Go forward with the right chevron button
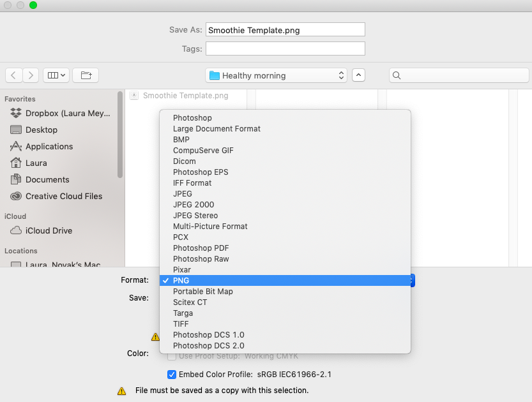The image size is (532, 402). [x=31, y=75]
